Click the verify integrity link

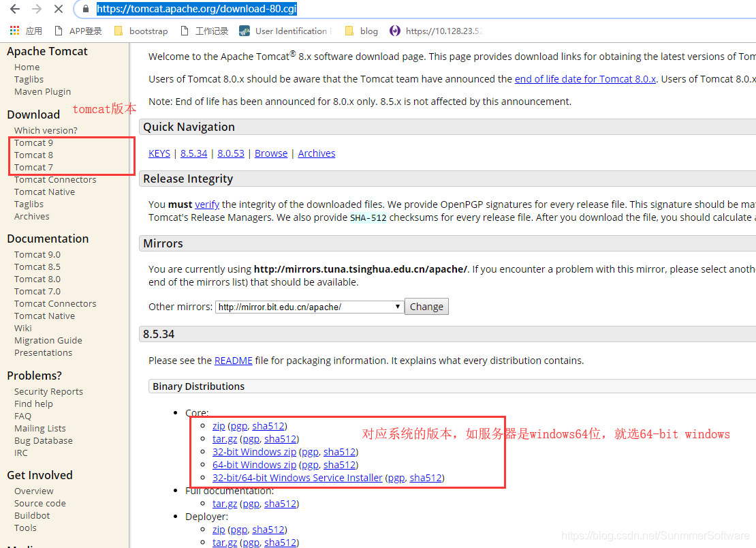tap(207, 204)
